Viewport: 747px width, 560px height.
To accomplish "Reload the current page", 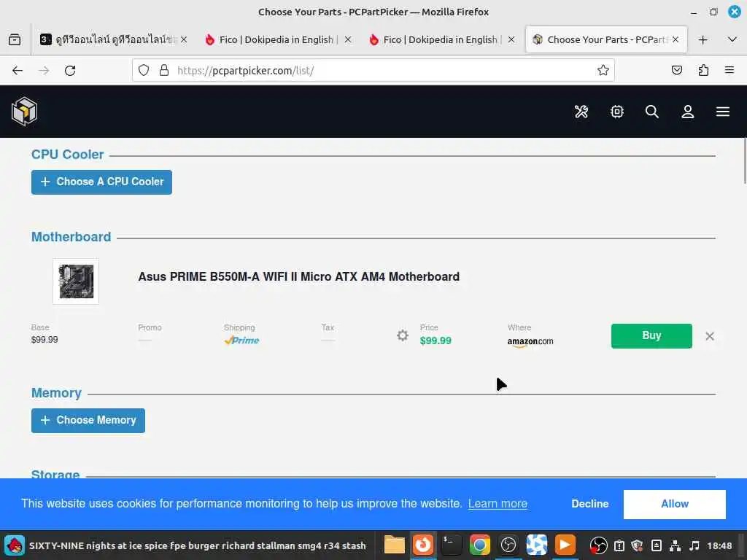I will click(70, 71).
